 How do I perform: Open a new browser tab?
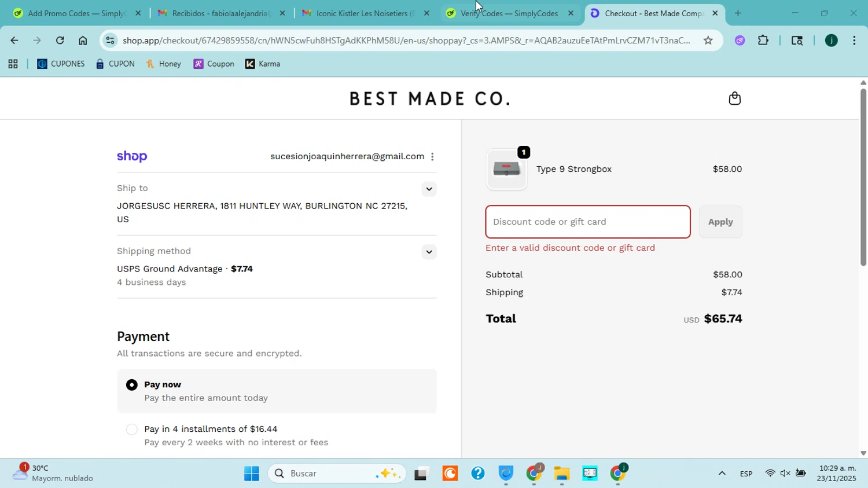coord(738,13)
